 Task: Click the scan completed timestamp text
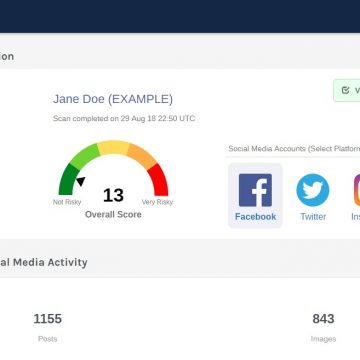click(124, 119)
